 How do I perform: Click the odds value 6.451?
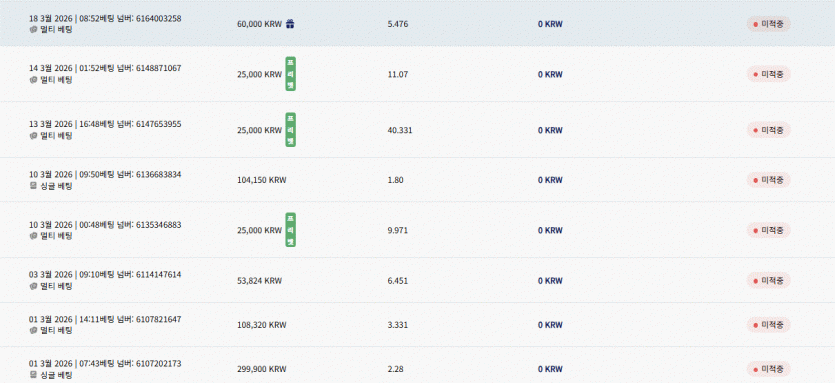pyautogui.click(x=398, y=280)
